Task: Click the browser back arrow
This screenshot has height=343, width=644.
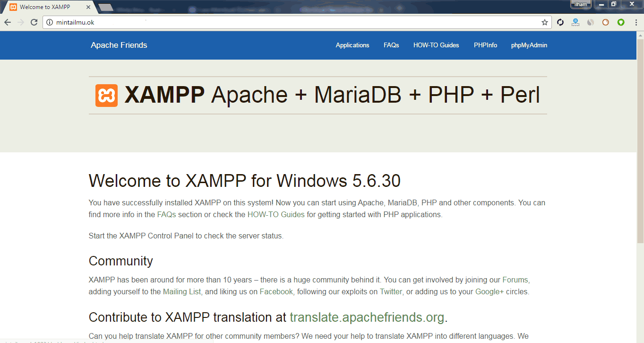Action: coord(8,22)
